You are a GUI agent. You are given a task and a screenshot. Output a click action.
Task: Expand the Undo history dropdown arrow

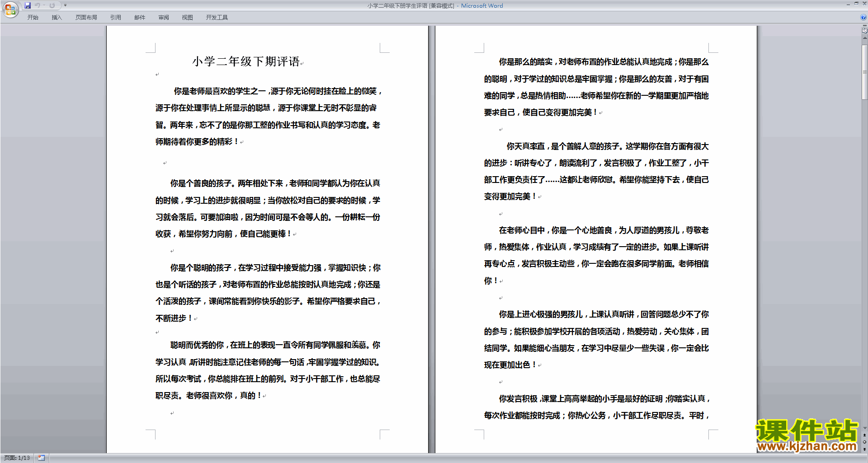44,5
